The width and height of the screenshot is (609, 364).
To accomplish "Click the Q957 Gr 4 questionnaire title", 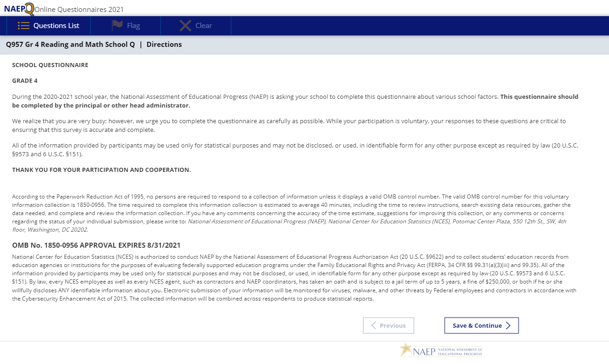I will click(70, 45).
